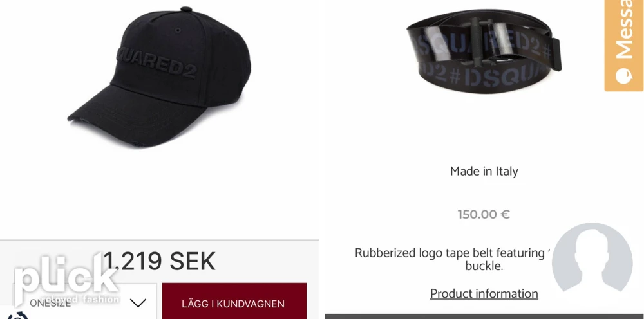Click the 1,219 SEK price text
The height and width of the screenshot is (319, 644).
159,261
